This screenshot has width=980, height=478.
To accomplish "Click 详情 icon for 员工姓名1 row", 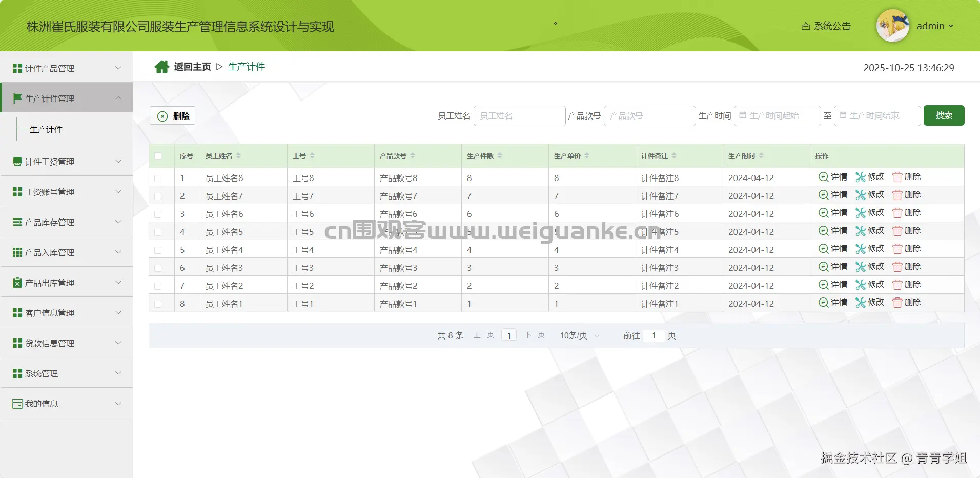I will [823, 303].
